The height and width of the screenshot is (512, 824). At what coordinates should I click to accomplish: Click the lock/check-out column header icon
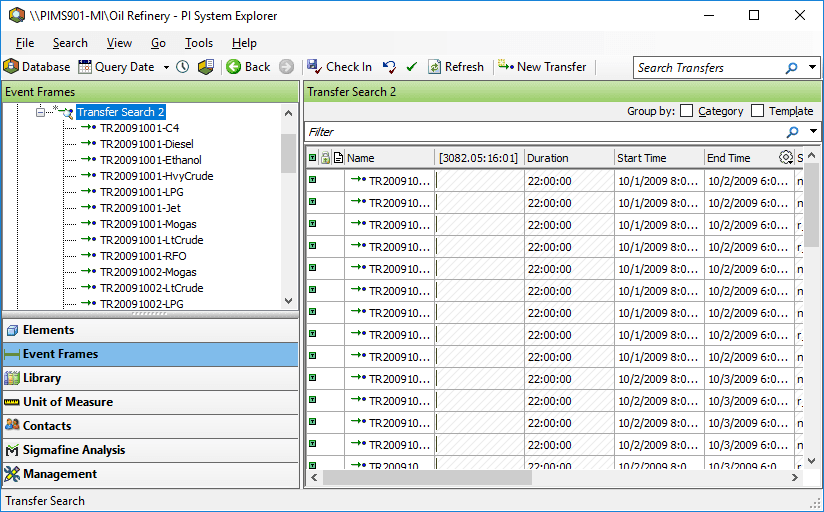(x=325, y=158)
